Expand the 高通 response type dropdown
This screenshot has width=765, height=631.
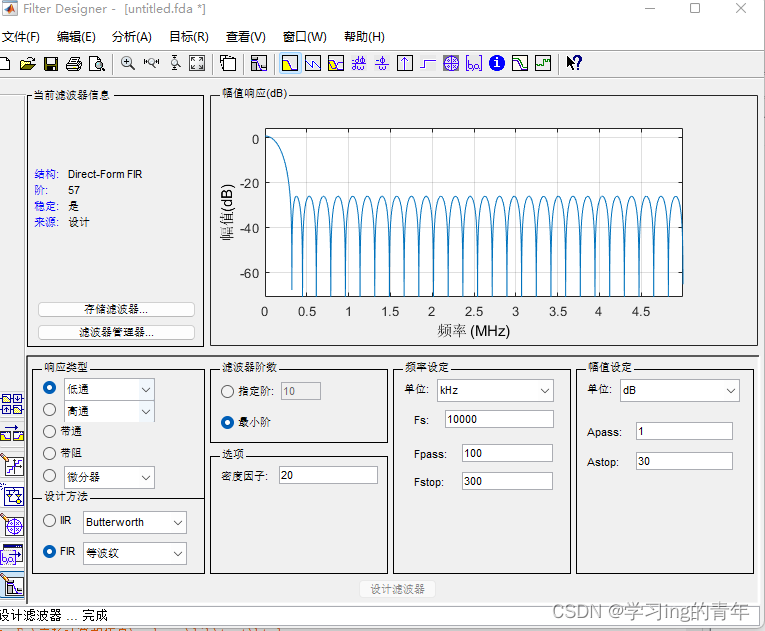click(x=146, y=411)
